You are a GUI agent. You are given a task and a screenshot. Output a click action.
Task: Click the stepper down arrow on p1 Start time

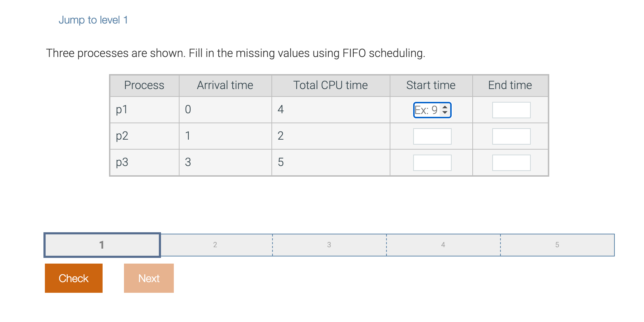click(445, 113)
